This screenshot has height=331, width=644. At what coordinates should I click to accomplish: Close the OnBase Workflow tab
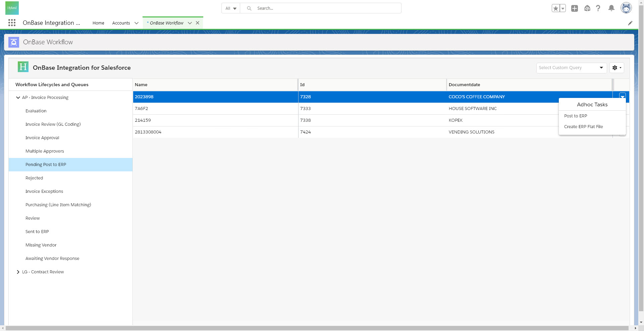click(198, 23)
